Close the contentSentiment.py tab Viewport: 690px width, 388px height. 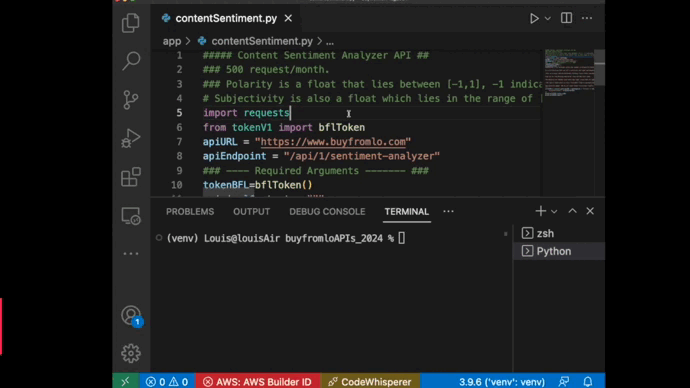point(288,18)
